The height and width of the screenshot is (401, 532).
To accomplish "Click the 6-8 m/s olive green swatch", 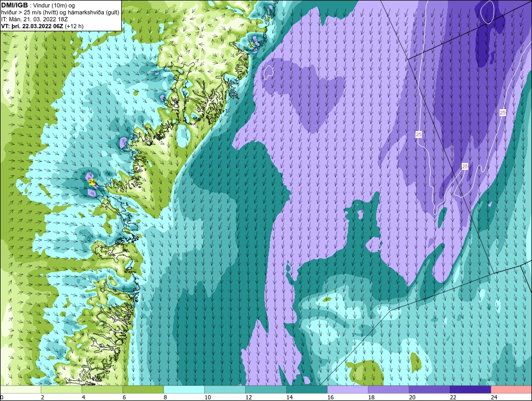I will [143, 389].
